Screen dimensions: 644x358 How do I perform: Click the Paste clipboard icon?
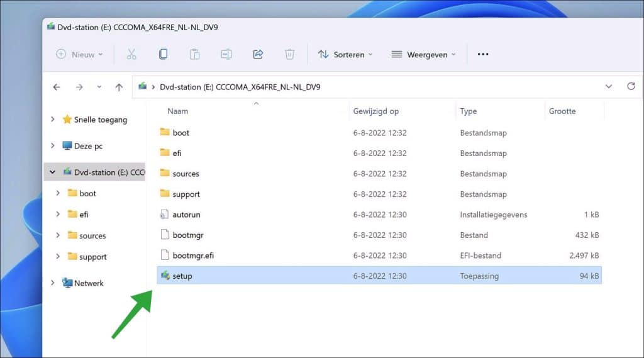[x=195, y=54]
